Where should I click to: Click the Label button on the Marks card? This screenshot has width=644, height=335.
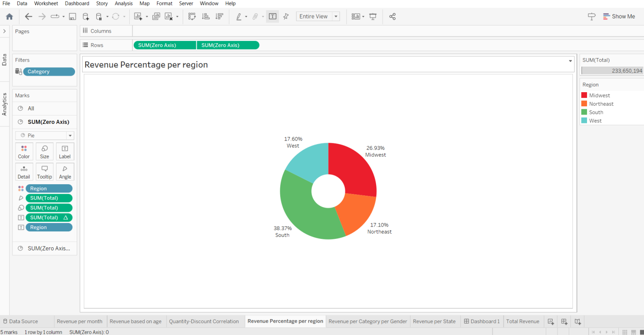[x=65, y=151]
